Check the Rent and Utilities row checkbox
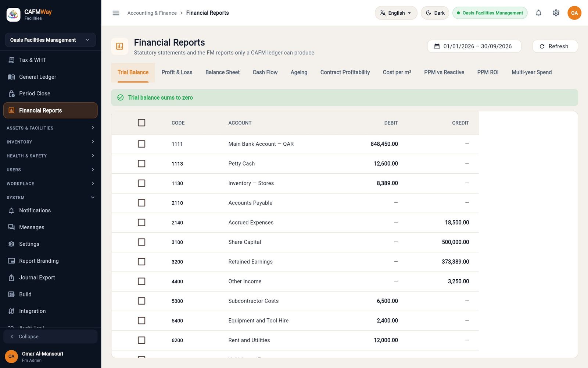This screenshot has height=368, width=588. click(x=141, y=340)
